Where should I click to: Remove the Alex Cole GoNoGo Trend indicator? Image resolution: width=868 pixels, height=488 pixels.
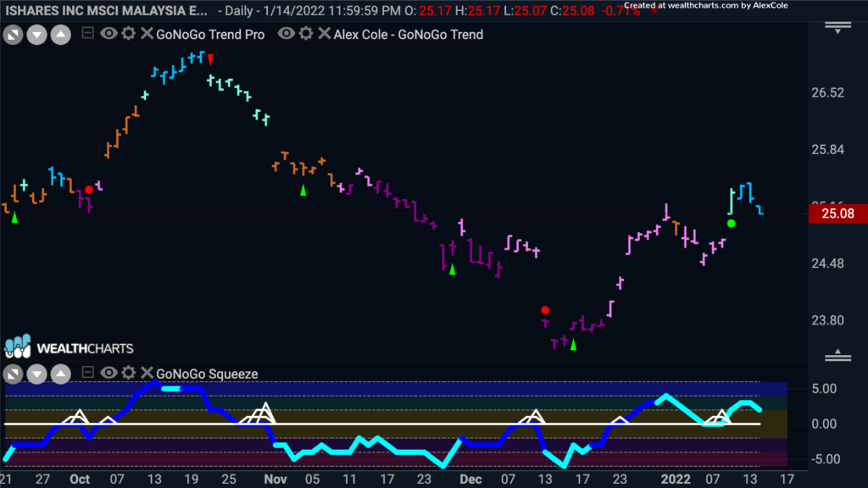tap(325, 33)
